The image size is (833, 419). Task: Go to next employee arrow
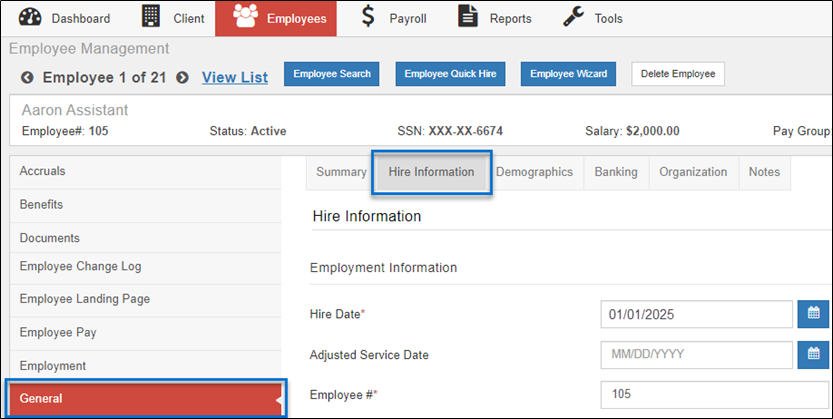coord(183,77)
